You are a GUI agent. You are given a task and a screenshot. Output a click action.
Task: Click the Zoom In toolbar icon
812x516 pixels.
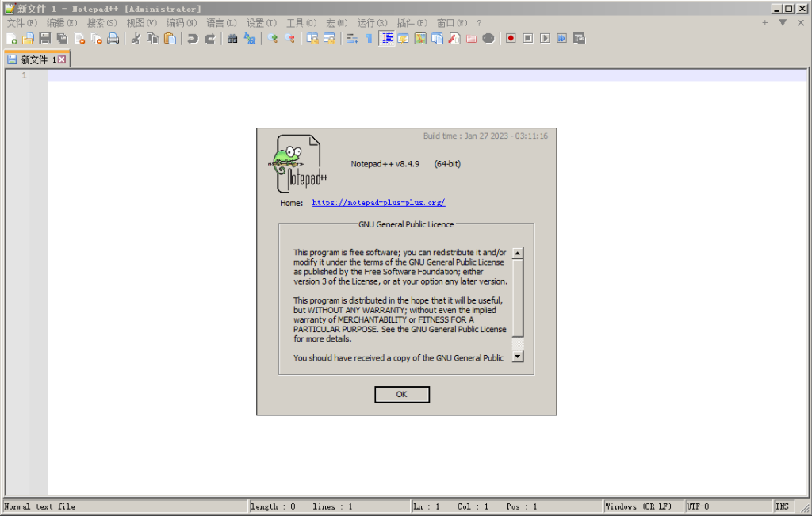tap(272, 38)
